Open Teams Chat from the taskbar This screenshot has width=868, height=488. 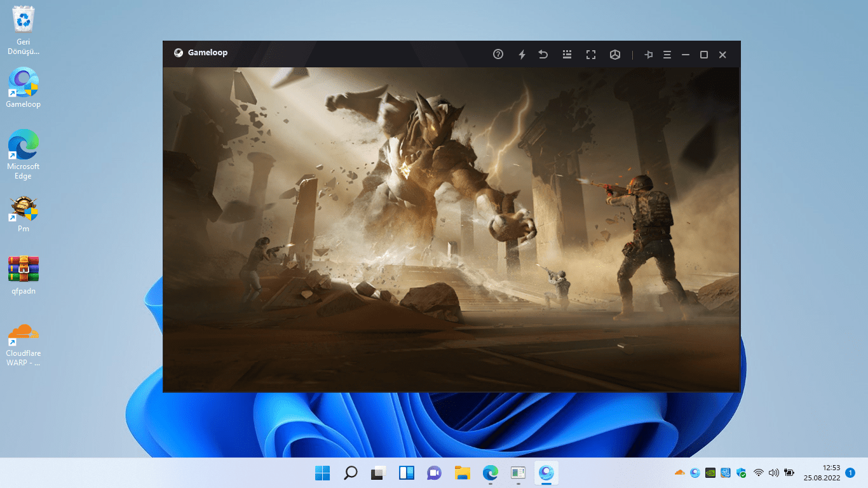(x=435, y=473)
